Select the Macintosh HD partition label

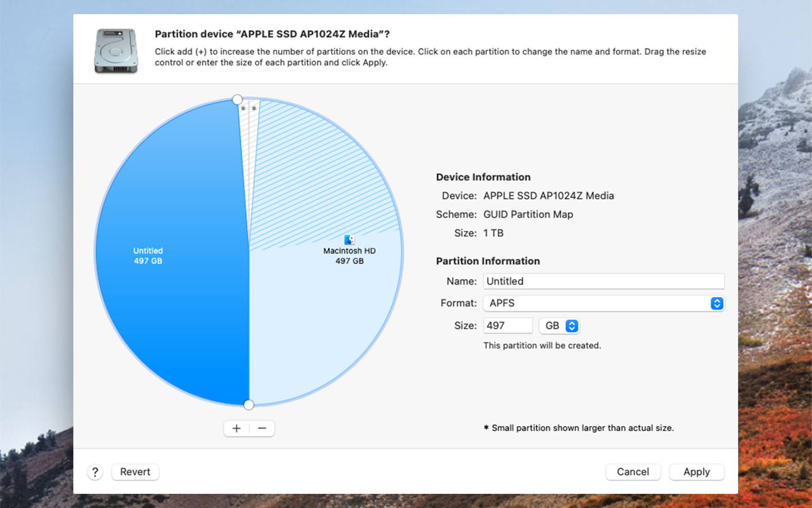pyautogui.click(x=349, y=251)
